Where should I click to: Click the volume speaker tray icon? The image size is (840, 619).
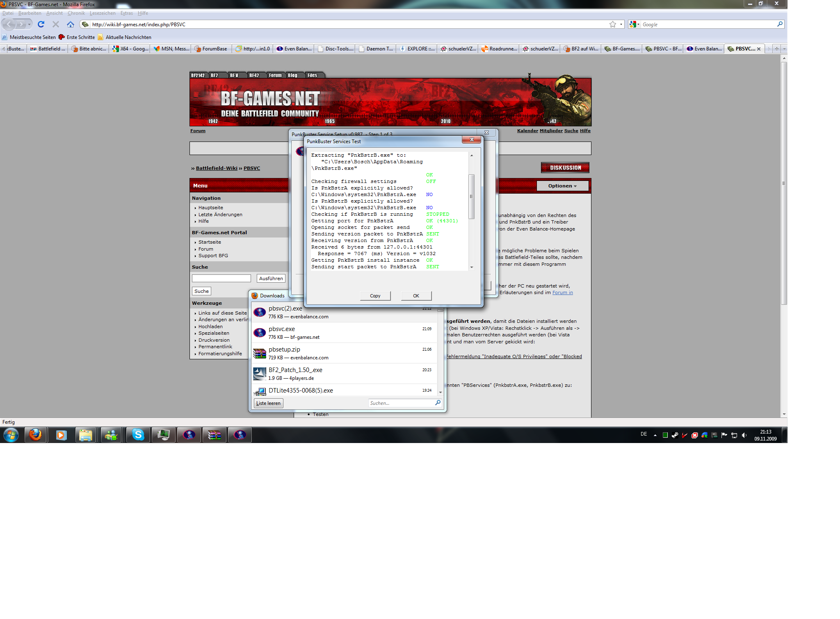point(744,435)
